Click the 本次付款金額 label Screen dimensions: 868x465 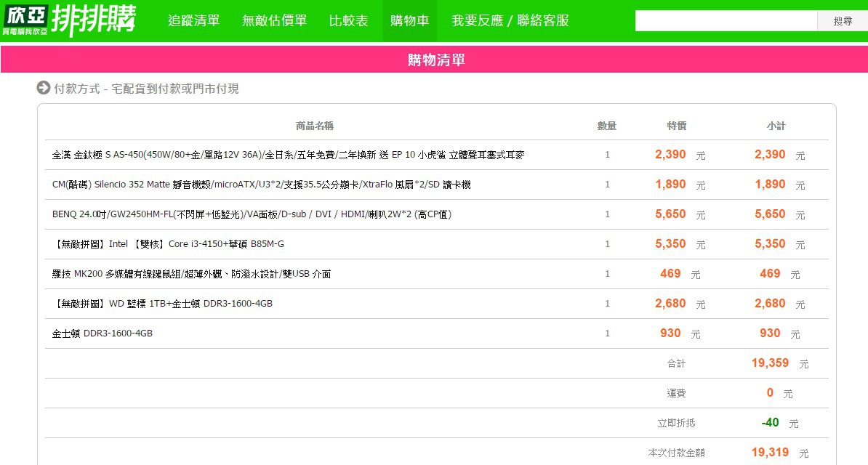point(676,453)
